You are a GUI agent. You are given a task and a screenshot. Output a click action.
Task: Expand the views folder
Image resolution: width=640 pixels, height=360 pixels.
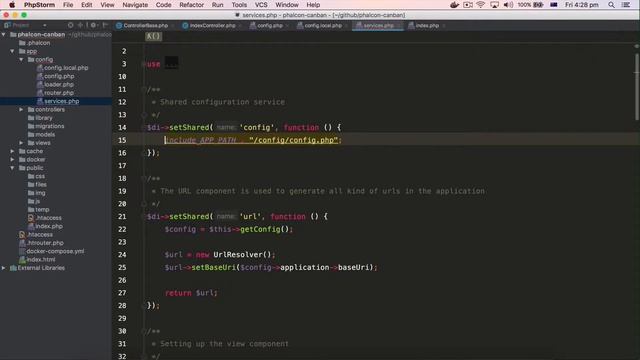pyautogui.click(x=21, y=143)
